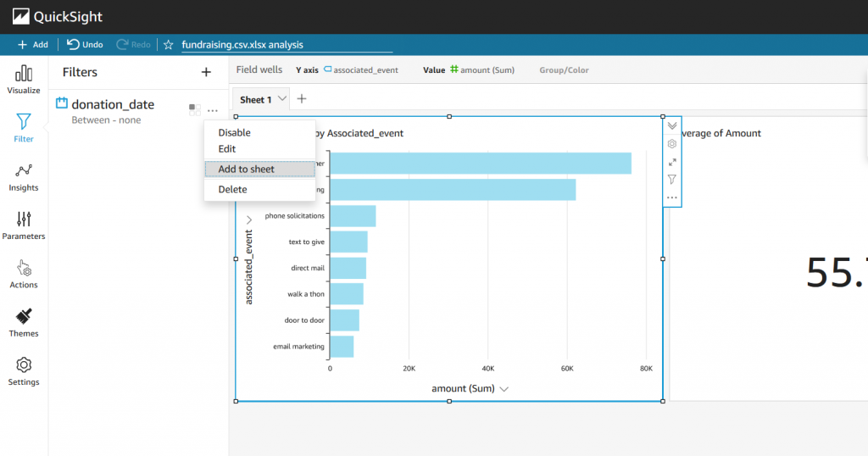This screenshot has width=868, height=456.
Task: Add a new filter with plus icon
Action: pos(206,72)
